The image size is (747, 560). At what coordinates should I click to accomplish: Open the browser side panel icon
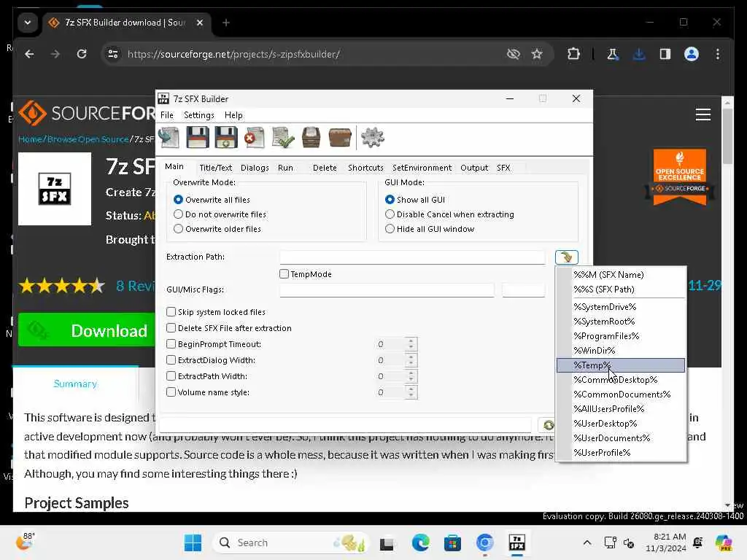click(665, 54)
